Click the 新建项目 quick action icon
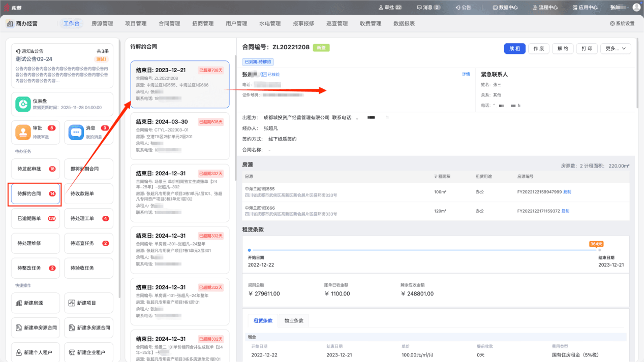Screen dimensions: 644x362 (72, 303)
